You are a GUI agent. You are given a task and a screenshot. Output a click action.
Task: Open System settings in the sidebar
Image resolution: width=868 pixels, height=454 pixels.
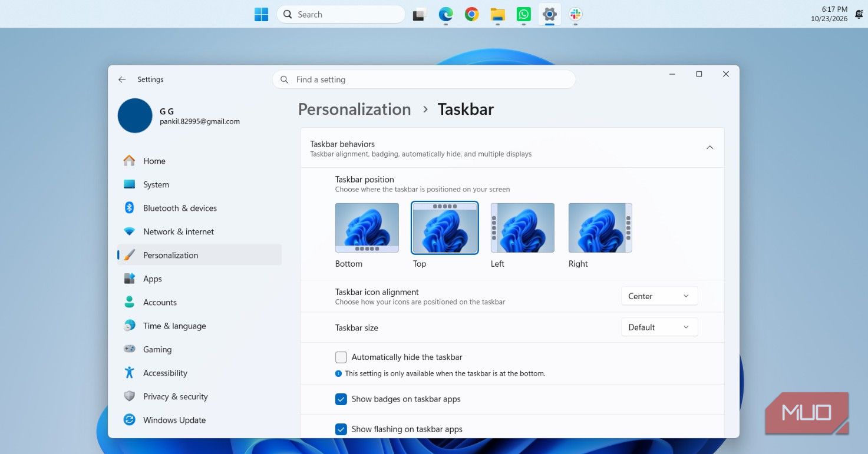coord(199,184)
